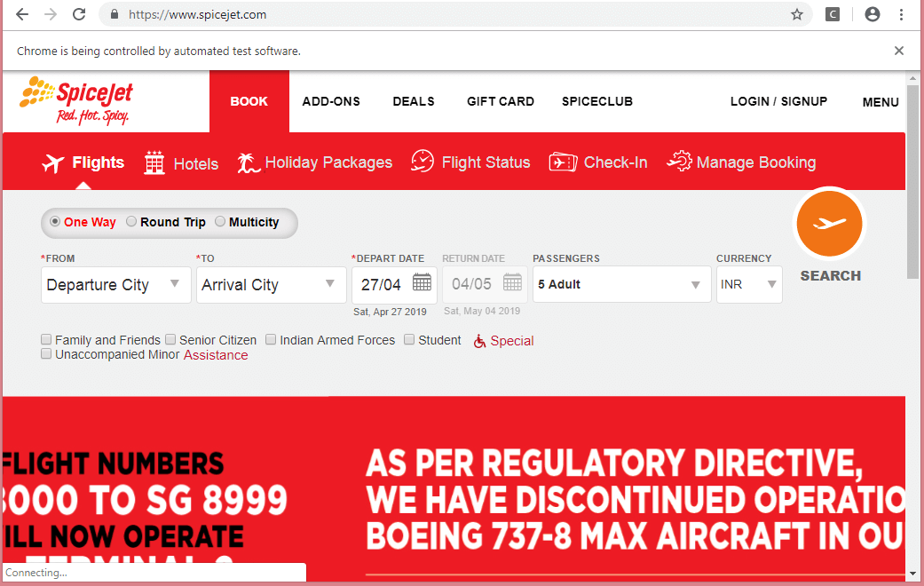The height and width of the screenshot is (586, 924).
Task: Expand the 5 Adult passengers dropdown
Action: click(621, 284)
